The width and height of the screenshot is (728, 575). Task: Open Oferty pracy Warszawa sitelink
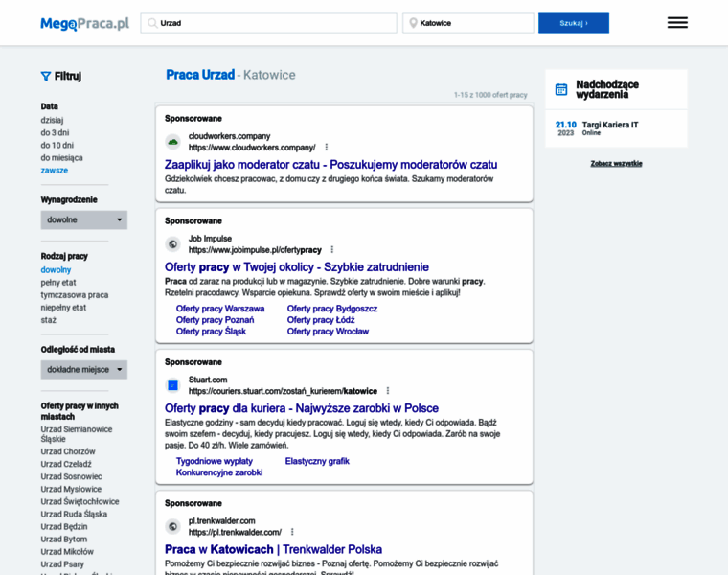point(220,309)
